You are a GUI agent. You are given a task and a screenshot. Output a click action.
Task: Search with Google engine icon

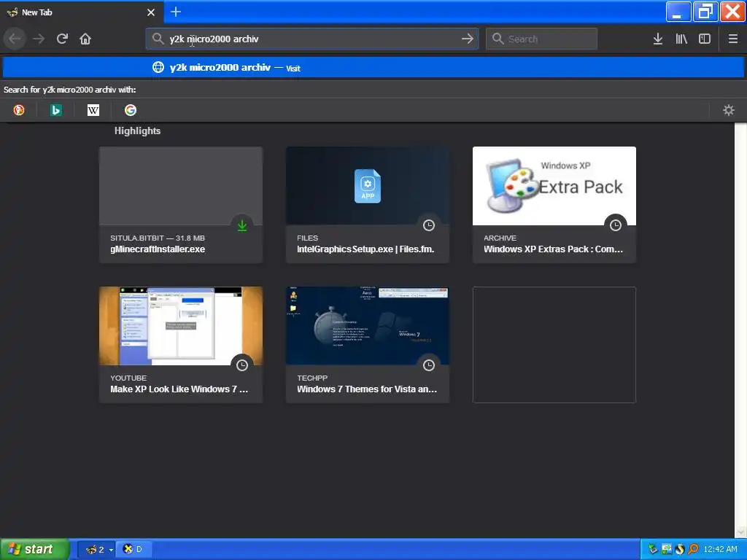click(x=131, y=111)
